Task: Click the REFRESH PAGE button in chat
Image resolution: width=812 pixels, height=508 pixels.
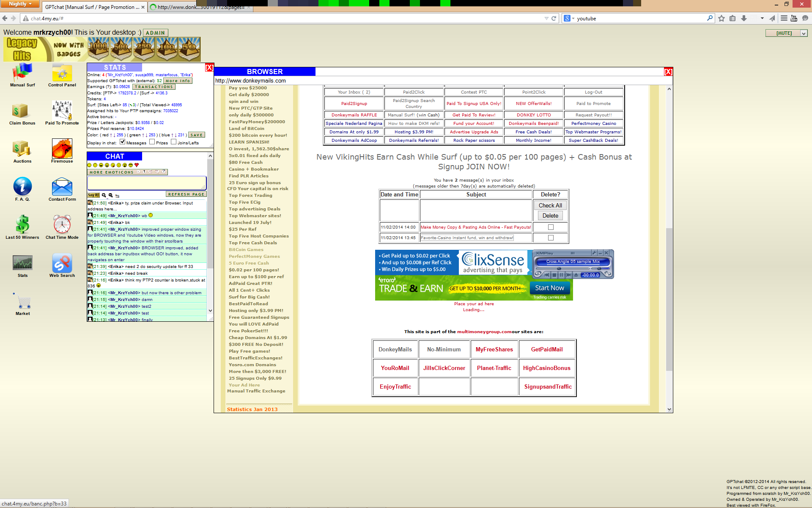Action: tap(186, 194)
